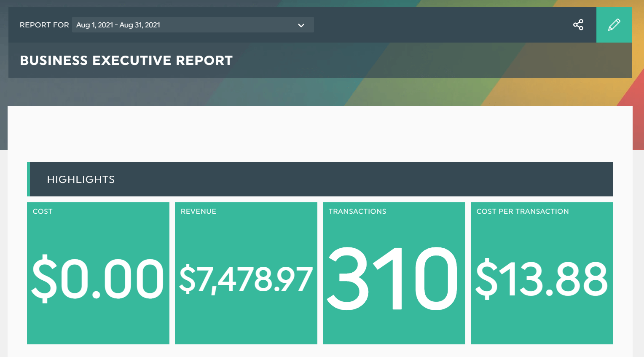Select the TRANSACTIONS widget showing 310
644x357 pixels.
(x=394, y=273)
